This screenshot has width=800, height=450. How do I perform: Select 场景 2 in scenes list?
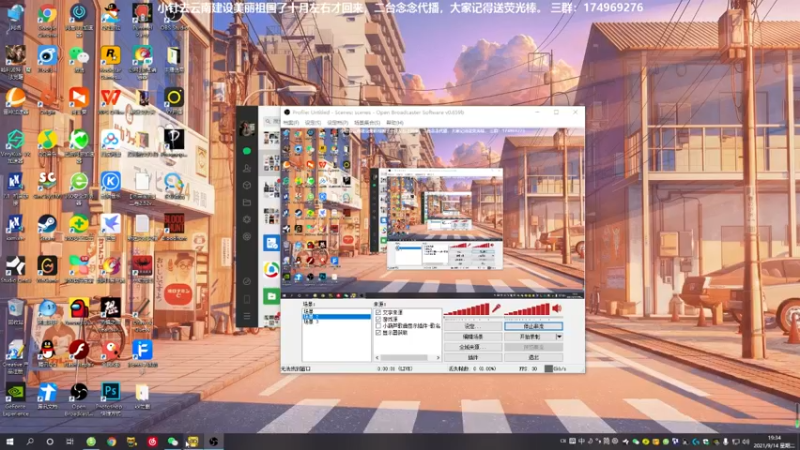pyautogui.click(x=337, y=317)
